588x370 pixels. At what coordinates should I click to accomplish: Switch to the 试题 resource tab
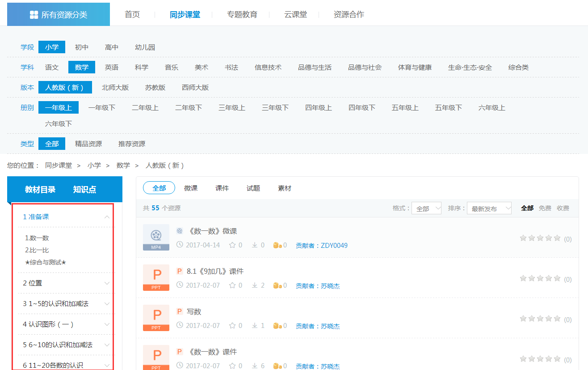pos(253,188)
